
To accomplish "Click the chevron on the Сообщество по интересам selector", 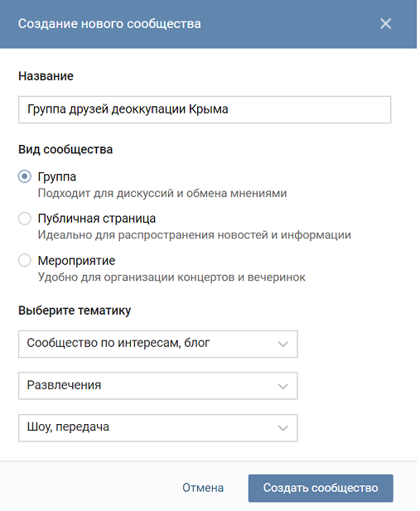I will point(282,345).
